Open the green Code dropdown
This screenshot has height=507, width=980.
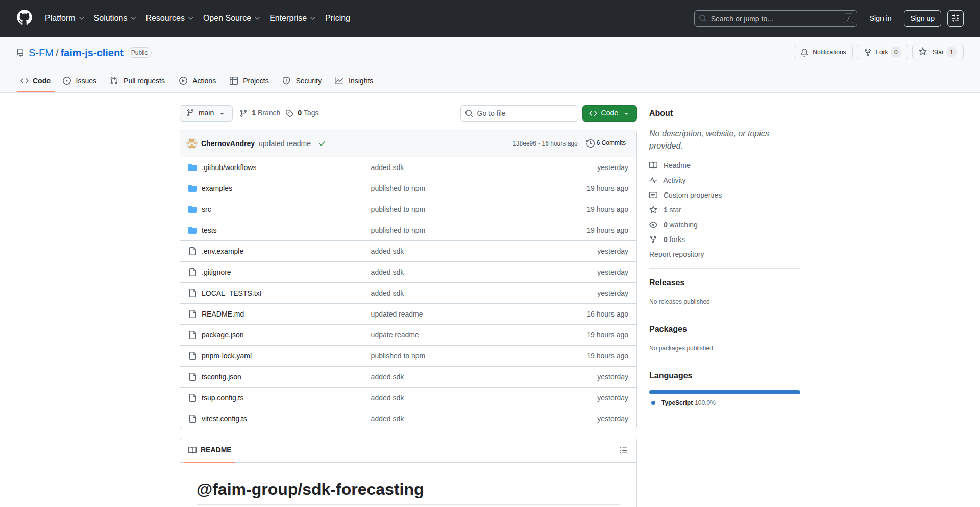[x=609, y=113]
